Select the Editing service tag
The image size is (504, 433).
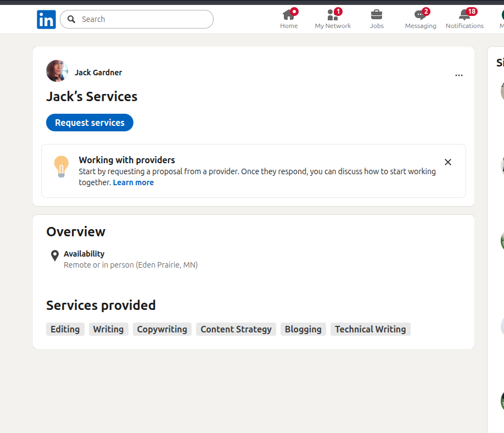click(65, 329)
